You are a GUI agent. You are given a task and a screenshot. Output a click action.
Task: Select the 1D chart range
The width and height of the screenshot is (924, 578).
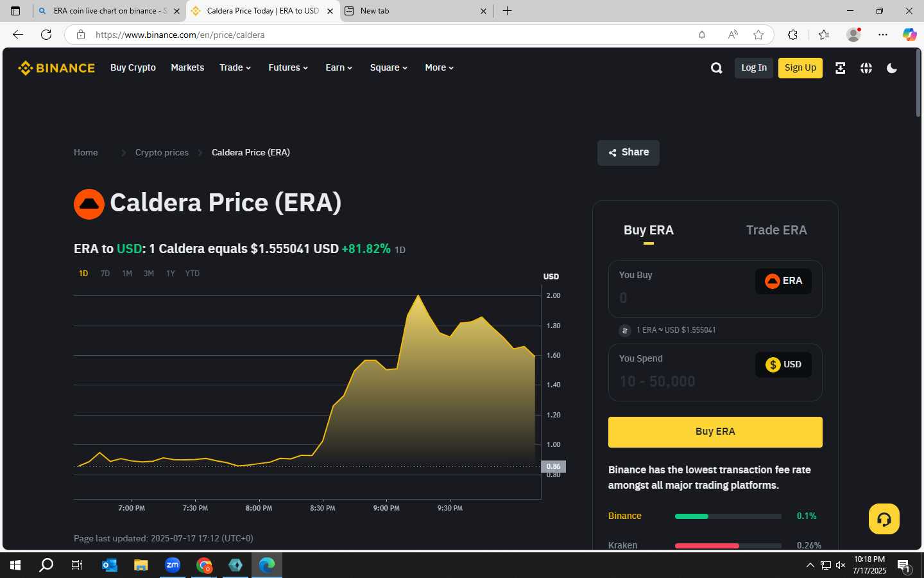(83, 274)
